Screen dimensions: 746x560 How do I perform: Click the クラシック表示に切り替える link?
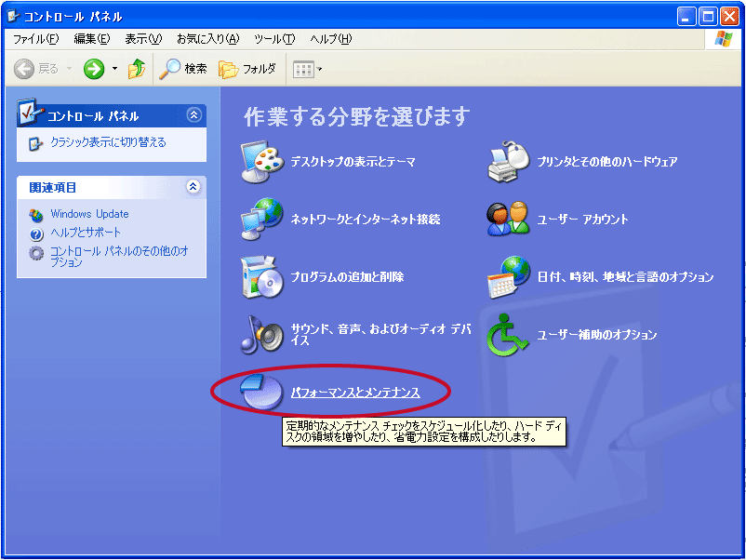[109, 142]
